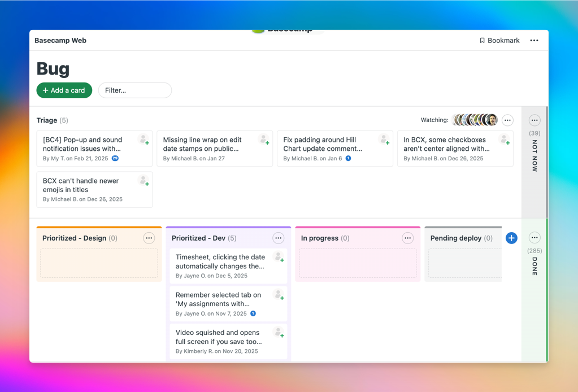Click "By My T. on Feb 21, 2025" text
578x392 pixels.
pos(76,158)
